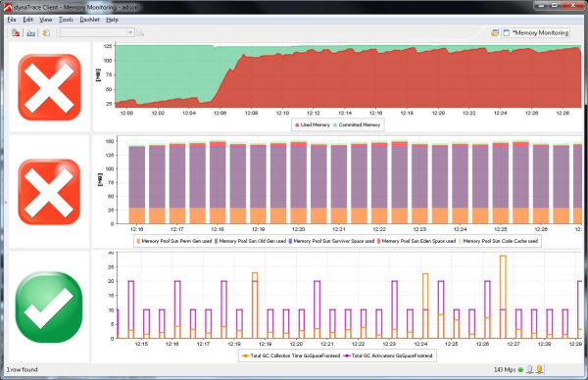Open the Edit menu
This screenshot has height=380, width=588.
tap(27, 20)
